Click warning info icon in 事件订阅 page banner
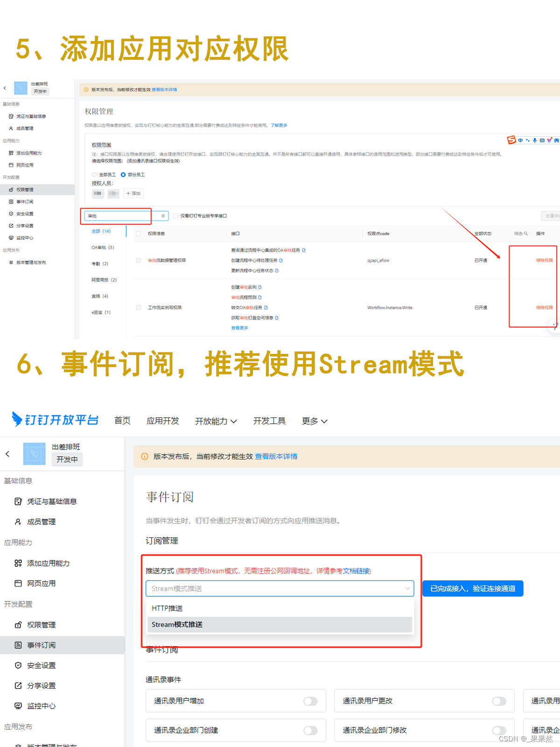The width and height of the screenshot is (560, 747). (x=145, y=457)
